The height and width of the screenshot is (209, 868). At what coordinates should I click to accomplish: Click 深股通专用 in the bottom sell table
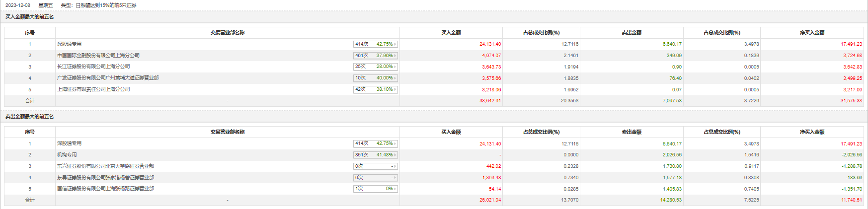click(69, 143)
